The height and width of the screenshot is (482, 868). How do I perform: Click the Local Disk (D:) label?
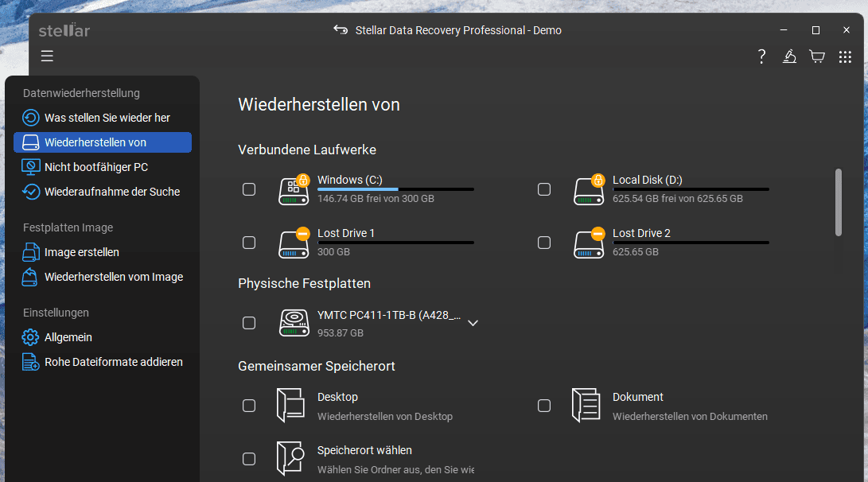point(647,180)
